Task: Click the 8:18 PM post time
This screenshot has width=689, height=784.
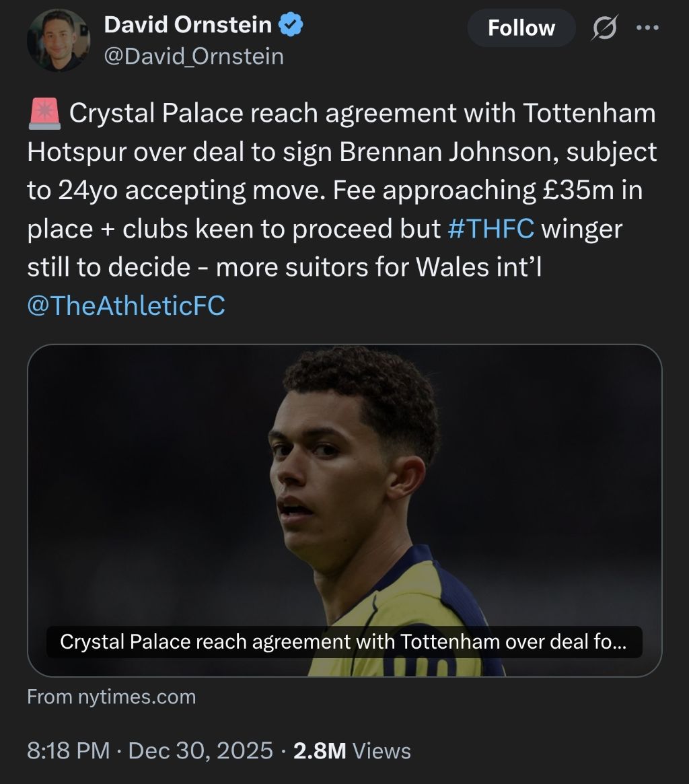Action: (x=68, y=750)
